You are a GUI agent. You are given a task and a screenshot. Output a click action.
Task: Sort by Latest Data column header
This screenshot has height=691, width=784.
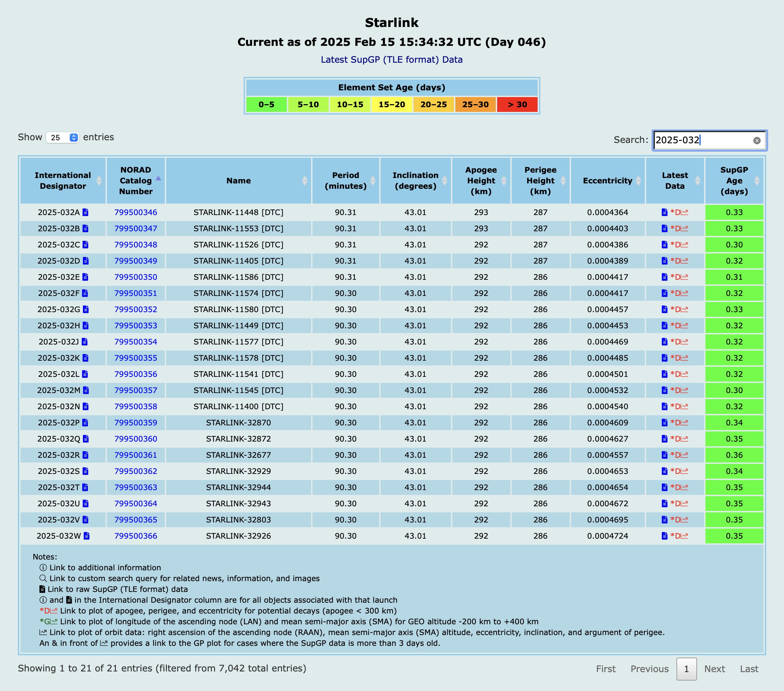point(675,181)
